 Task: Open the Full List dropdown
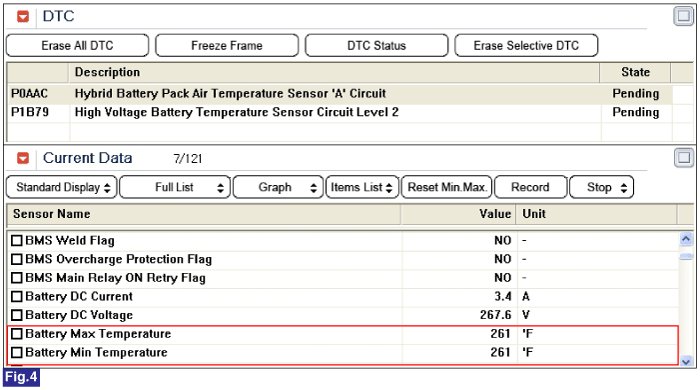tap(175, 187)
